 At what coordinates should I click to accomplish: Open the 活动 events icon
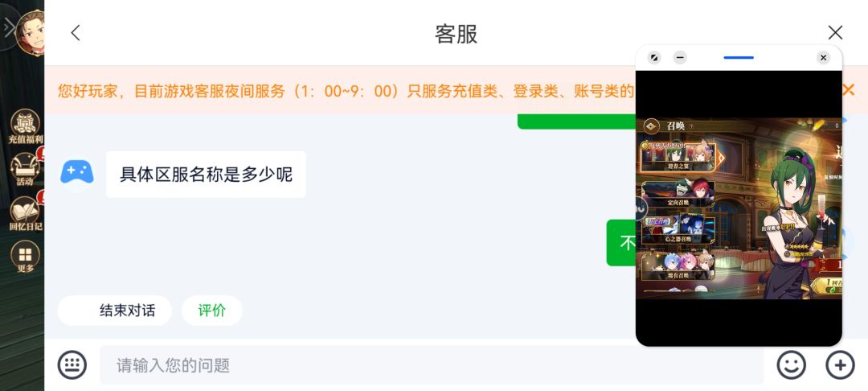24,169
